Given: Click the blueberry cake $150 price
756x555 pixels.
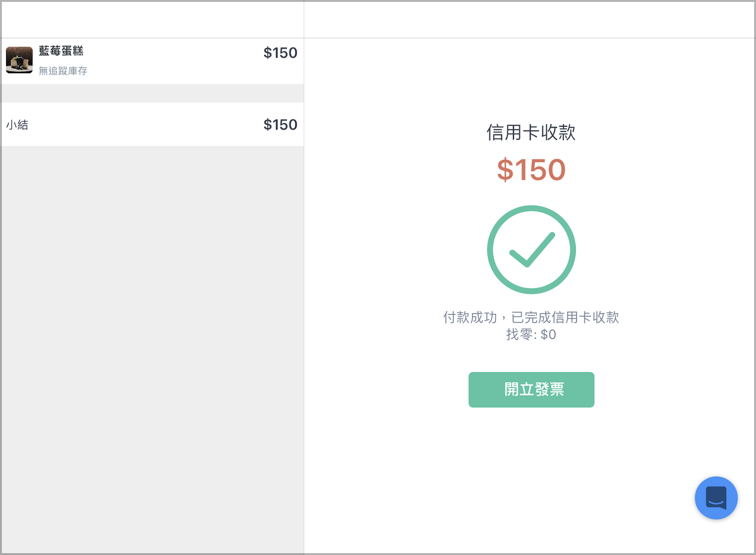Looking at the screenshot, I should pyautogui.click(x=280, y=53).
